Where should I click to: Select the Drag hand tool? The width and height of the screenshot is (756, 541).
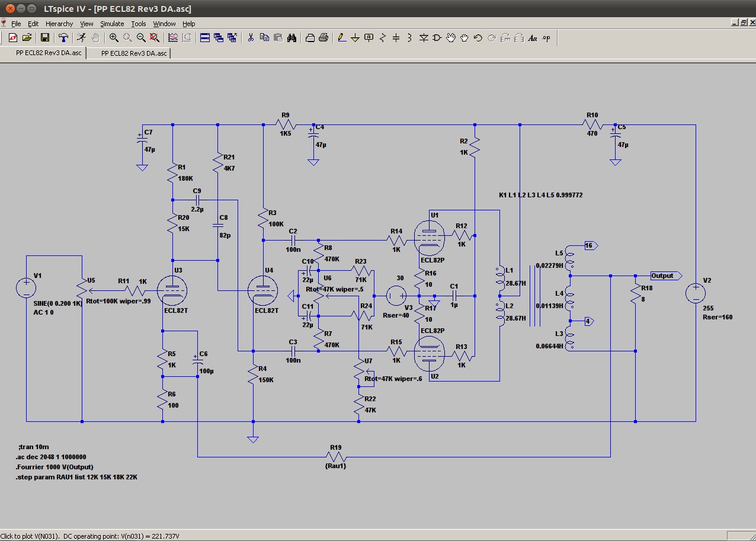465,38
